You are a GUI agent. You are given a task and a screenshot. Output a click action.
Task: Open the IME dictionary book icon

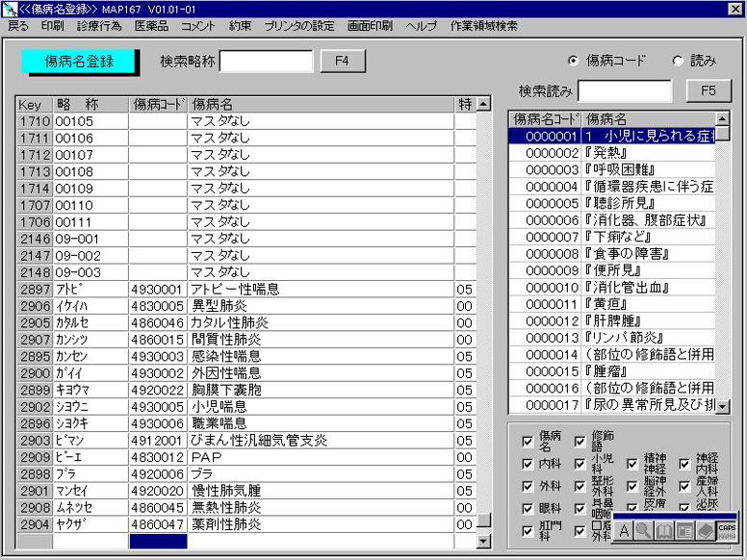pos(663,530)
